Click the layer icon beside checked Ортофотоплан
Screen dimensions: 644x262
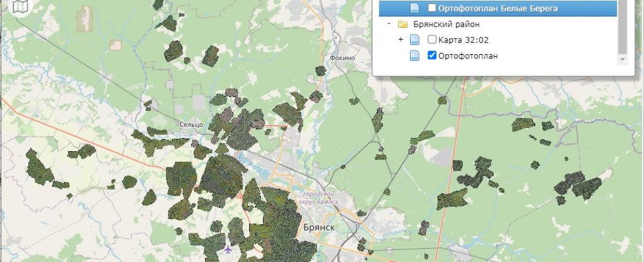tap(414, 55)
